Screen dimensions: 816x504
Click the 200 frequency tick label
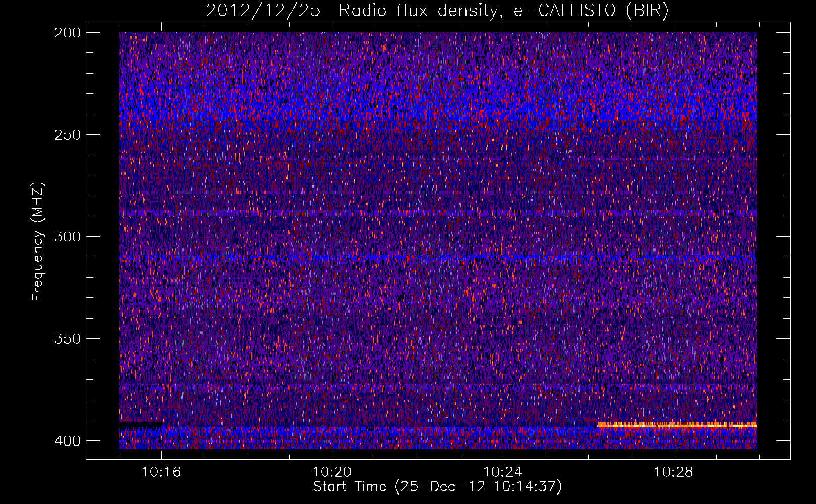(x=67, y=33)
